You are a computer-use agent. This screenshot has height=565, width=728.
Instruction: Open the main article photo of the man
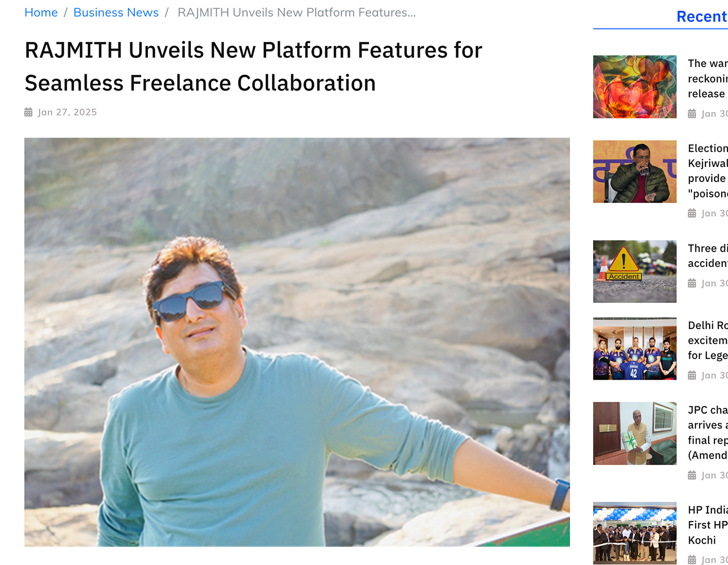coord(297,342)
